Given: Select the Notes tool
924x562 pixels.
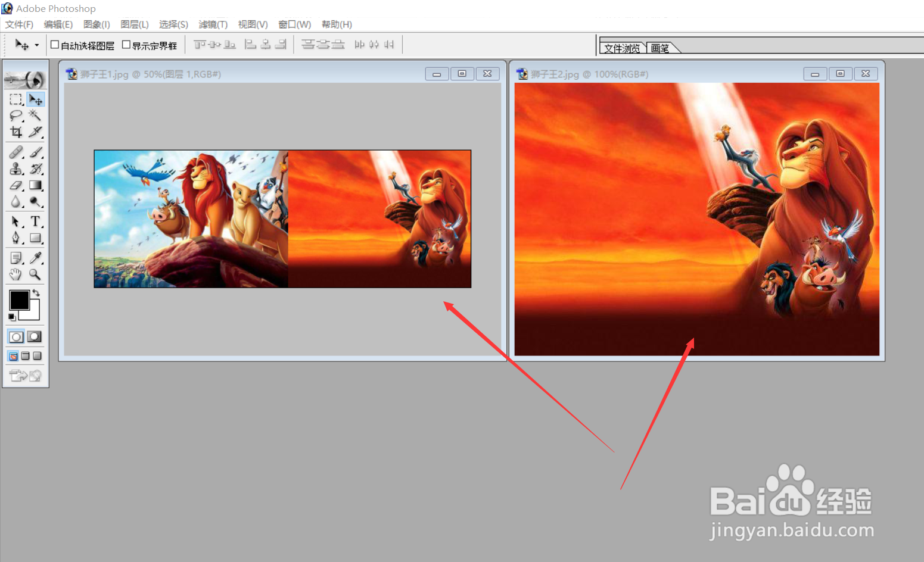Looking at the screenshot, I should (x=16, y=258).
